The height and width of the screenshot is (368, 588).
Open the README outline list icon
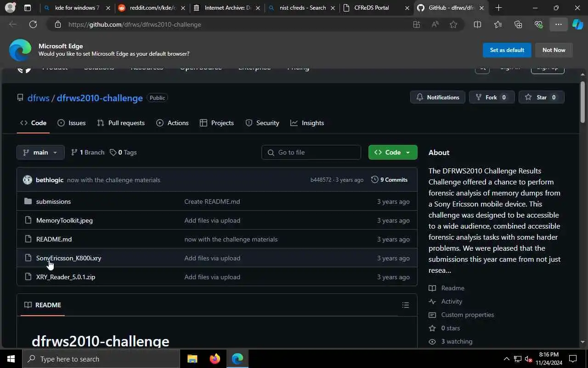pos(405,305)
